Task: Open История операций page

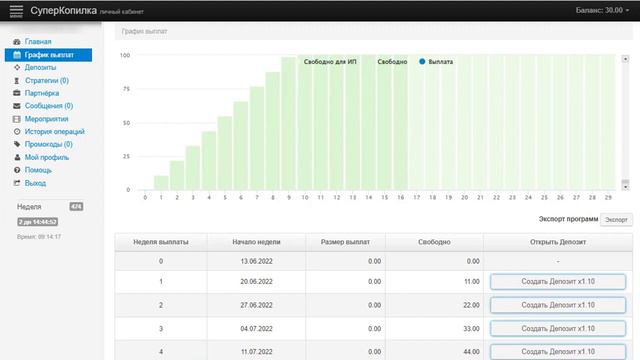Action: [55, 131]
